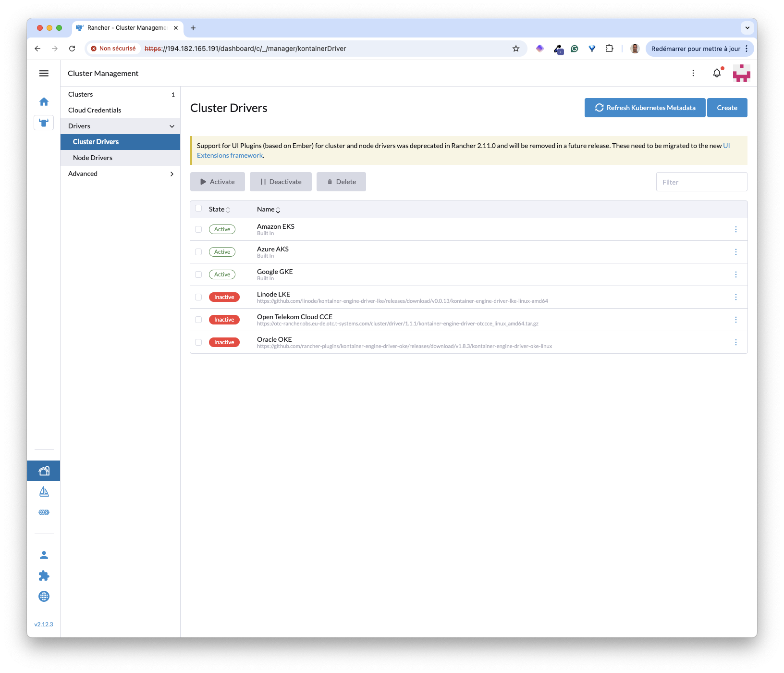Screen dimensions: 784x673
Task: Open the Home page via sidebar house icon
Action: click(x=44, y=101)
